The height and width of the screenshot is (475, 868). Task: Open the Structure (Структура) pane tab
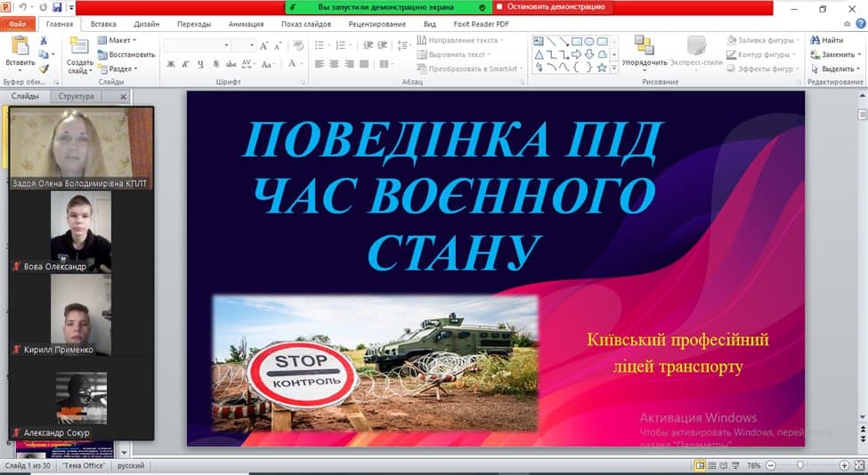coord(76,96)
